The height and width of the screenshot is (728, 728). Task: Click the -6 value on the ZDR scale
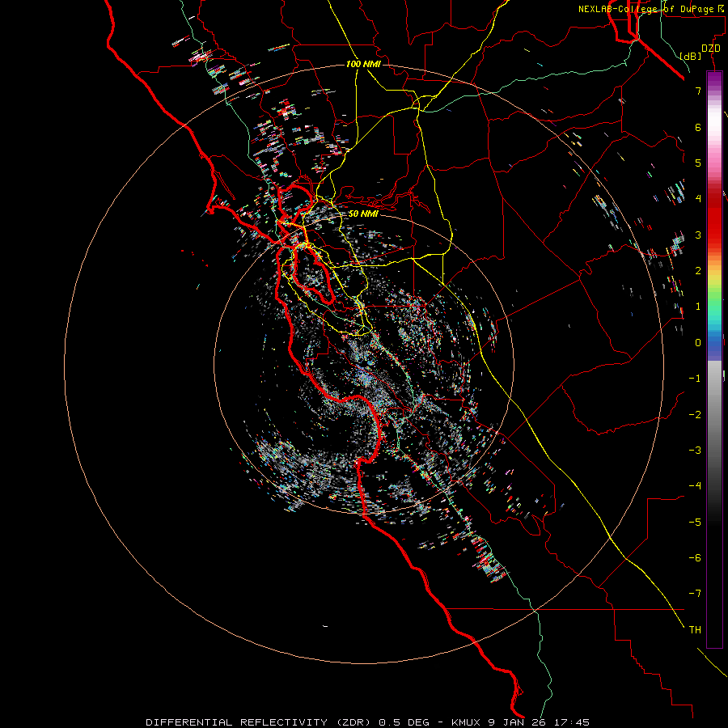coord(695,558)
